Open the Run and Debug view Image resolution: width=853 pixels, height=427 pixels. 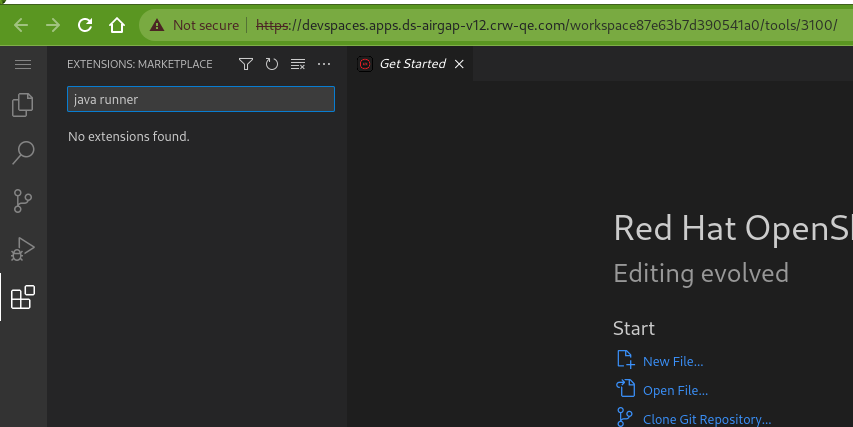[23, 249]
